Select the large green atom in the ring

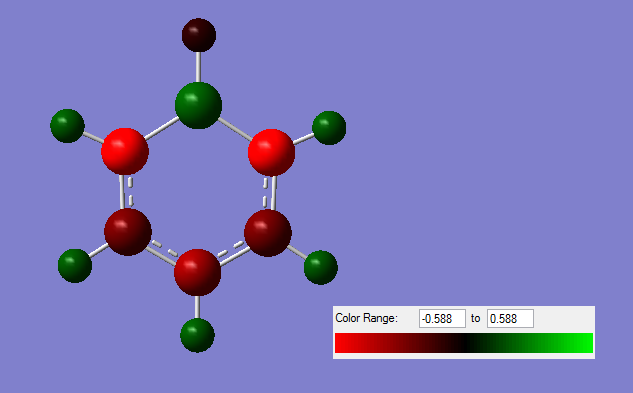[x=198, y=105]
